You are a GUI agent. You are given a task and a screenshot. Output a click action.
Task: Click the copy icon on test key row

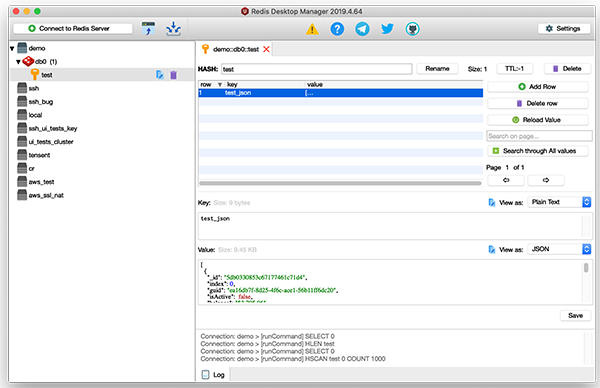click(x=160, y=75)
